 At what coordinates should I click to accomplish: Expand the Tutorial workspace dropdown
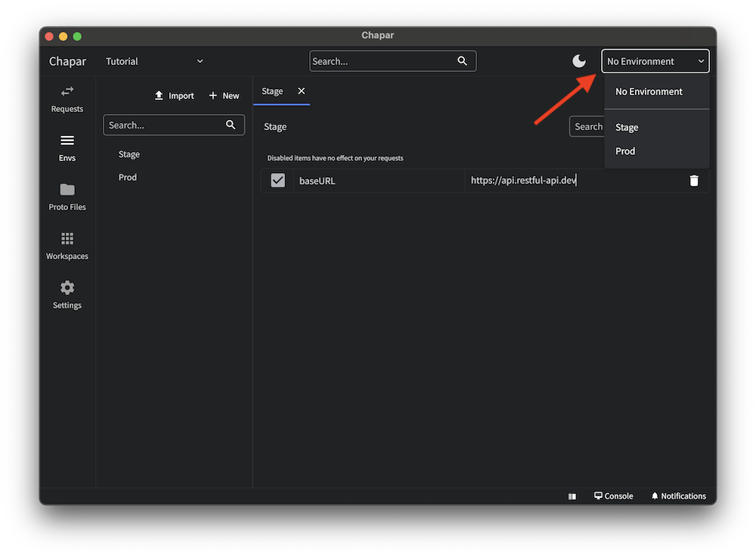(x=155, y=61)
